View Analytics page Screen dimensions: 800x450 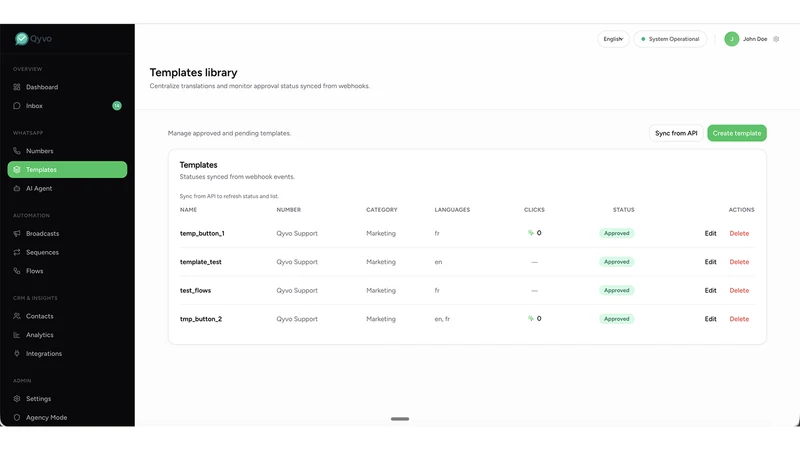(67, 335)
